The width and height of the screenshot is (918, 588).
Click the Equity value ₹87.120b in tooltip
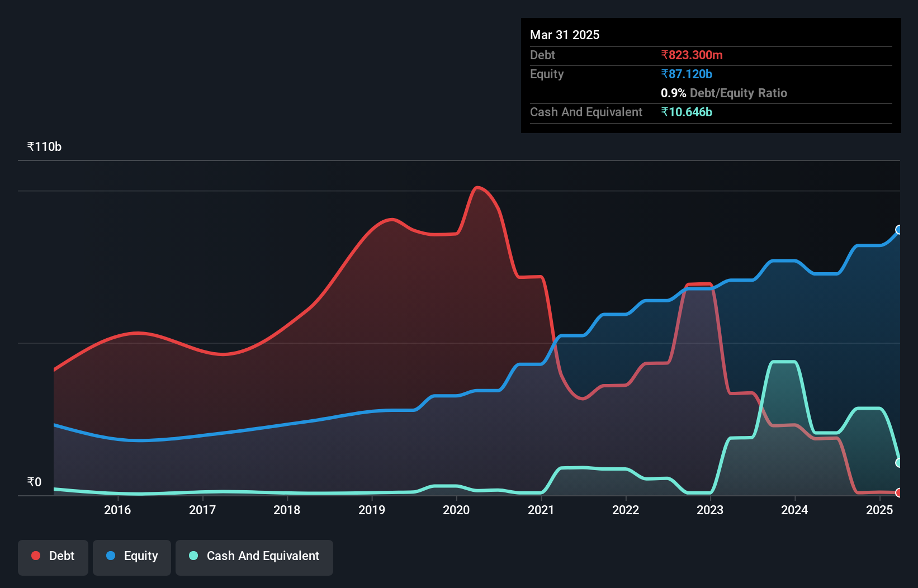click(x=686, y=73)
